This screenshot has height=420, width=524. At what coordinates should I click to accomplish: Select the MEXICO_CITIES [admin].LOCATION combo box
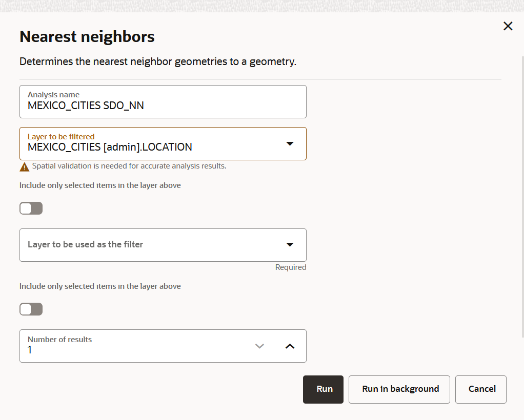pos(163,143)
